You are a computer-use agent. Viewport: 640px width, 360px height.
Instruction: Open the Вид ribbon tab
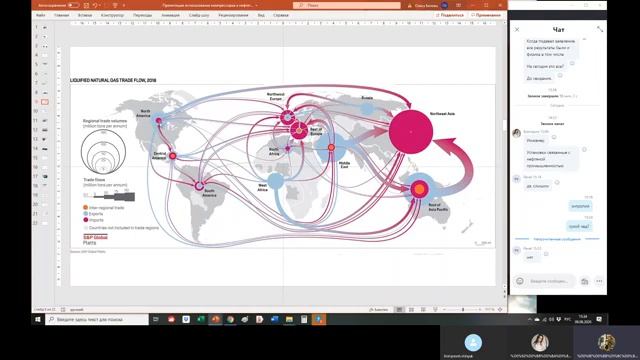(261, 15)
